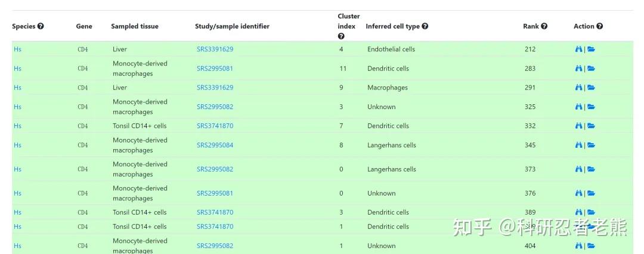Click the binoculars icon in the rank 325 row
Screen dimensions: 644x254
click(x=578, y=107)
